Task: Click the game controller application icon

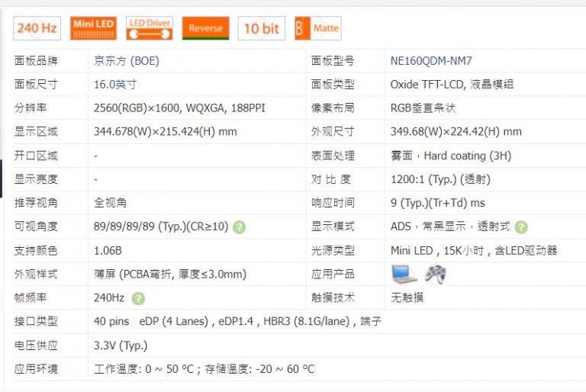Action: [x=436, y=275]
